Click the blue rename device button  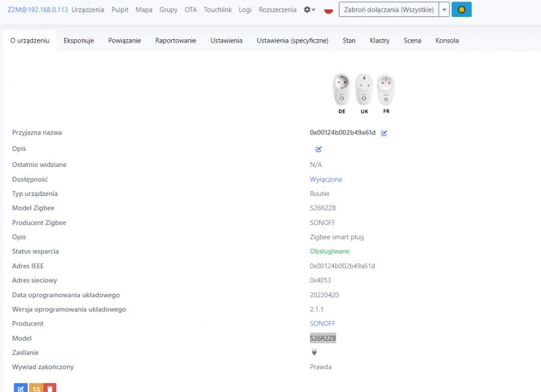click(21, 388)
